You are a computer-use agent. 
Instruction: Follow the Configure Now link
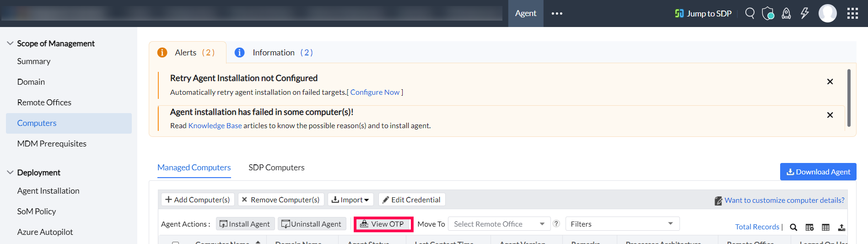(x=375, y=92)
